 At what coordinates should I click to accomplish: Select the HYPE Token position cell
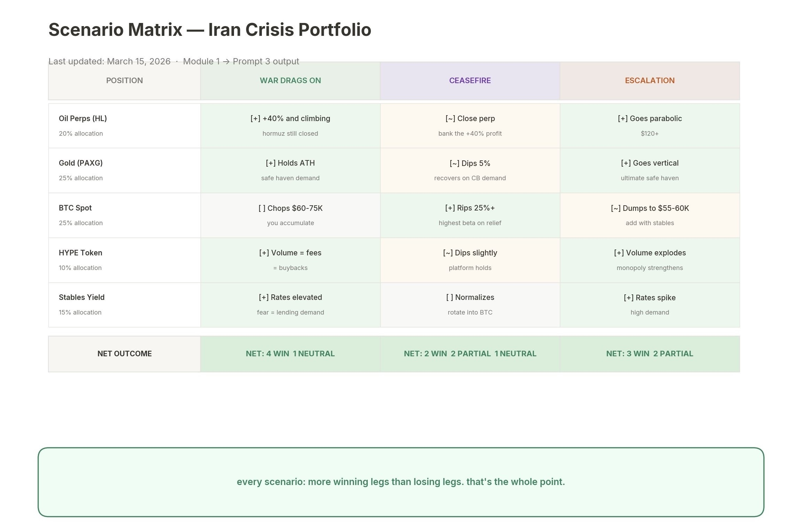pyautogui.click(x=124, y=260)
